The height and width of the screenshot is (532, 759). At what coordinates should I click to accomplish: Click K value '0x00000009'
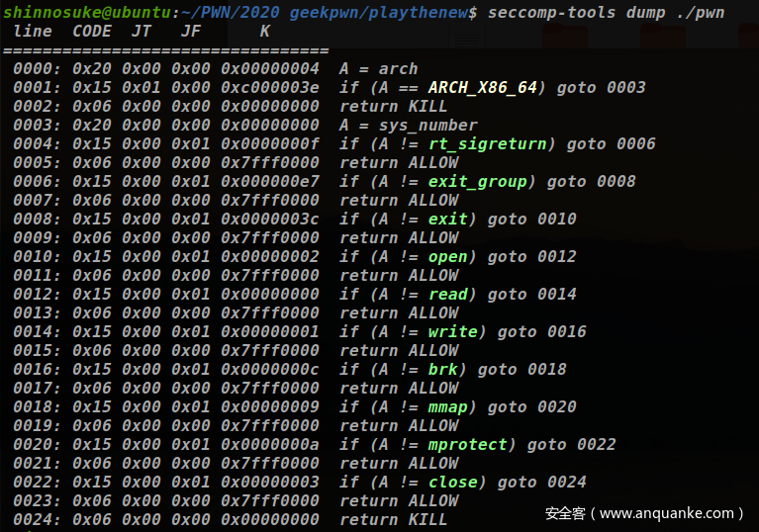click(269, 407)
